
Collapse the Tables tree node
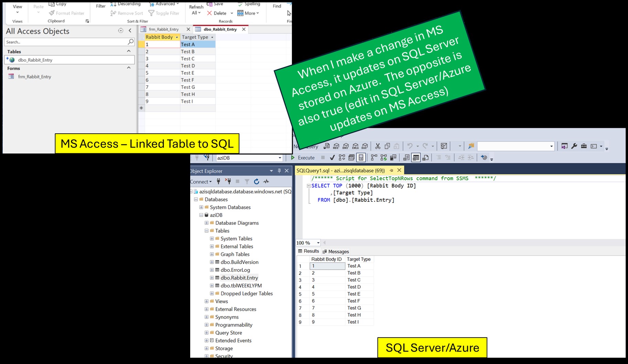pyautogui.click(x=206, y=231)
